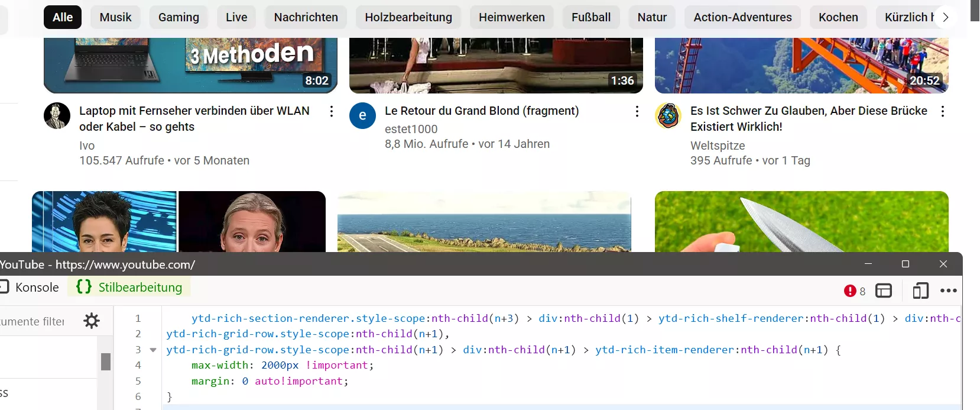Maximize the DevTools window
Screen dimensions: 980x410
(906, 264)
